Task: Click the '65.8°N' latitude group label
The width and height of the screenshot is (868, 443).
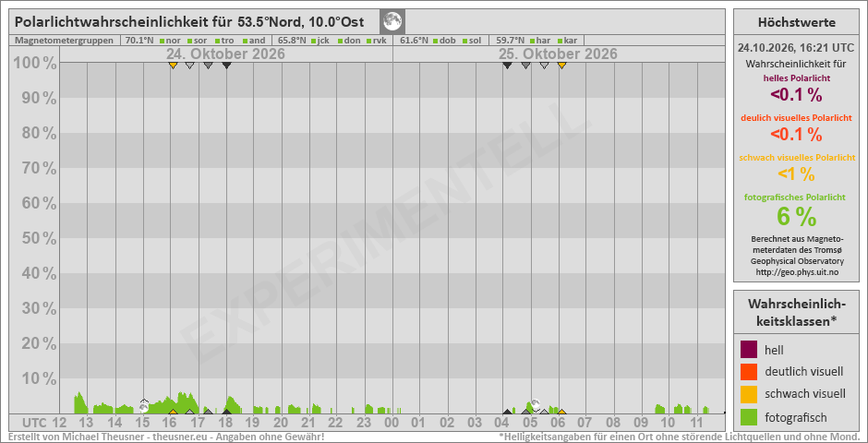Action: tap(291, 41)
